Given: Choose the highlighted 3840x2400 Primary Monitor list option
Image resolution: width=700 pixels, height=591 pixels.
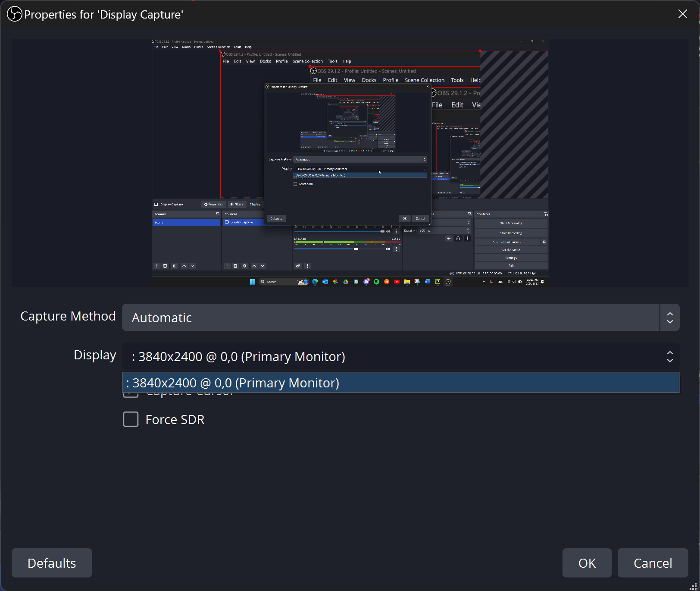Looking at the screenshot, I should 400,383.
